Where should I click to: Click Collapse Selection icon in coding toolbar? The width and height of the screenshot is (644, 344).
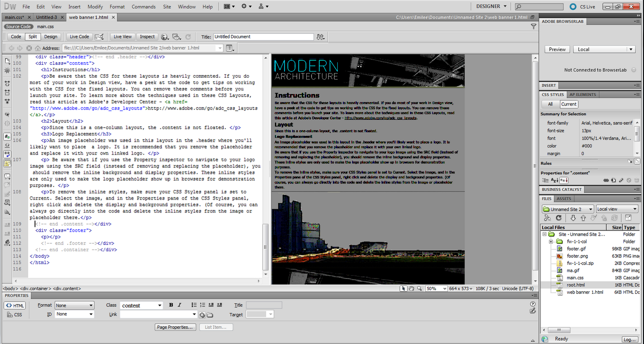(x=7, y=92)
